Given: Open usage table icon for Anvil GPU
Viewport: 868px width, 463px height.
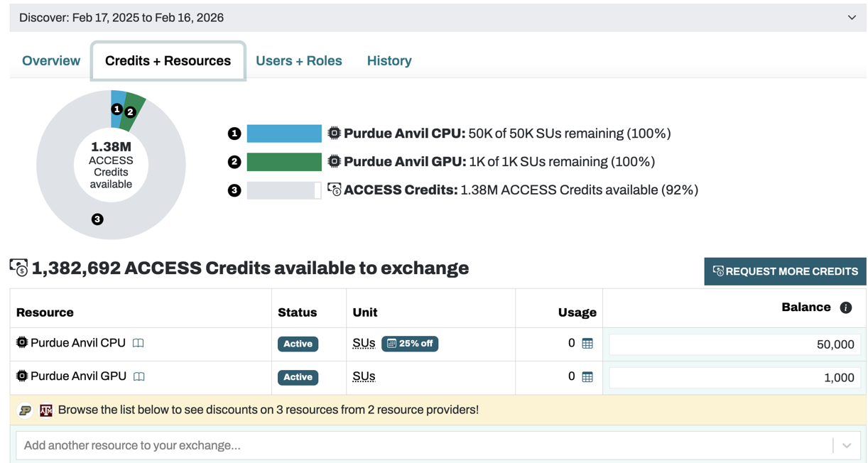Looking at the screenshot, I should [x=587, y=377].
